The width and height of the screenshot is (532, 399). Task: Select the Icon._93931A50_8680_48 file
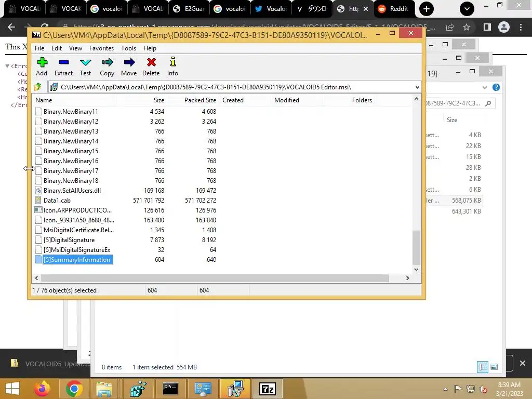(79, 220)
